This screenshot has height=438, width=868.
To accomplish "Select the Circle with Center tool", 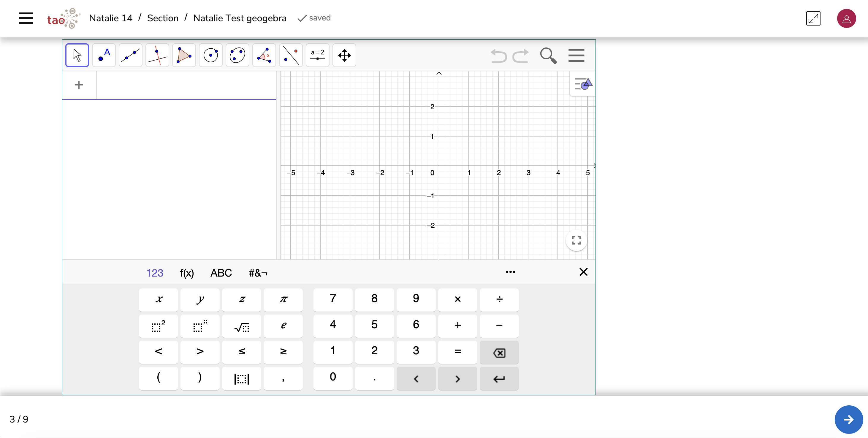I will tap(210, 55).
